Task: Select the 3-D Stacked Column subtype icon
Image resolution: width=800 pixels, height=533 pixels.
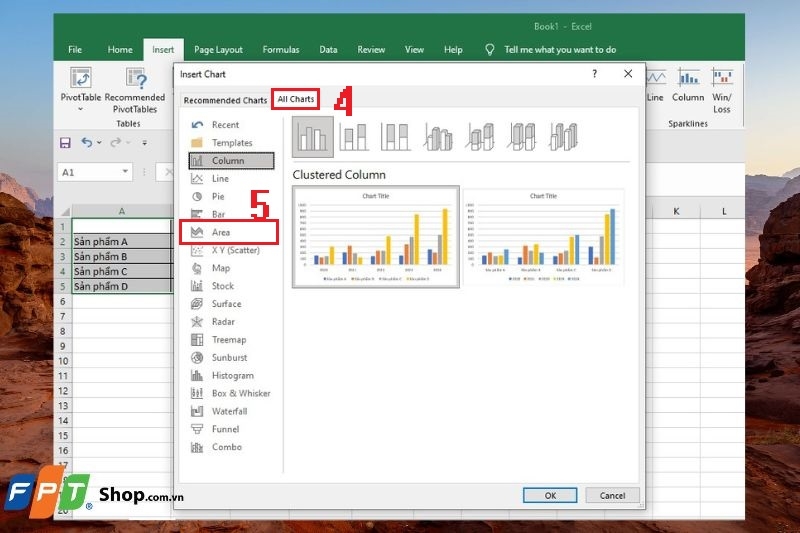Action: point(480,137)
